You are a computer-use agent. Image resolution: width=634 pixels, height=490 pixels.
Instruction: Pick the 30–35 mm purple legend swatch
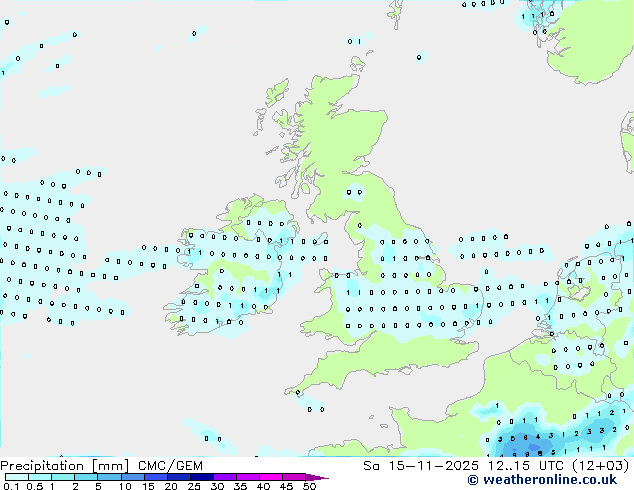(x=225, y=477)
